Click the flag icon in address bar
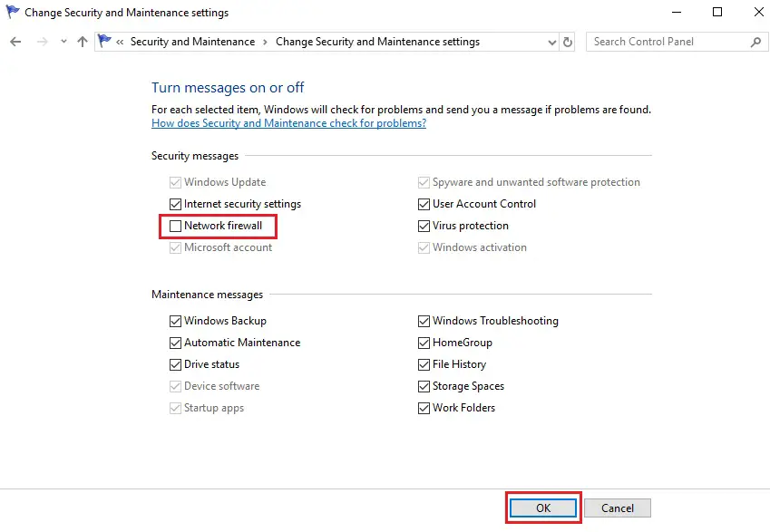 coord(104,41)
